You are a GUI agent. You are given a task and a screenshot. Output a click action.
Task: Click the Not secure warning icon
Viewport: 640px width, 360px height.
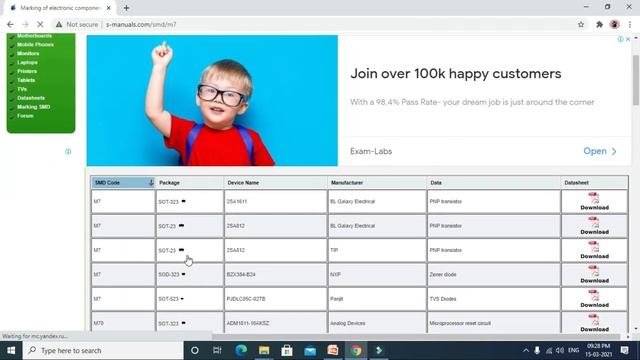(x=59, y=24)
